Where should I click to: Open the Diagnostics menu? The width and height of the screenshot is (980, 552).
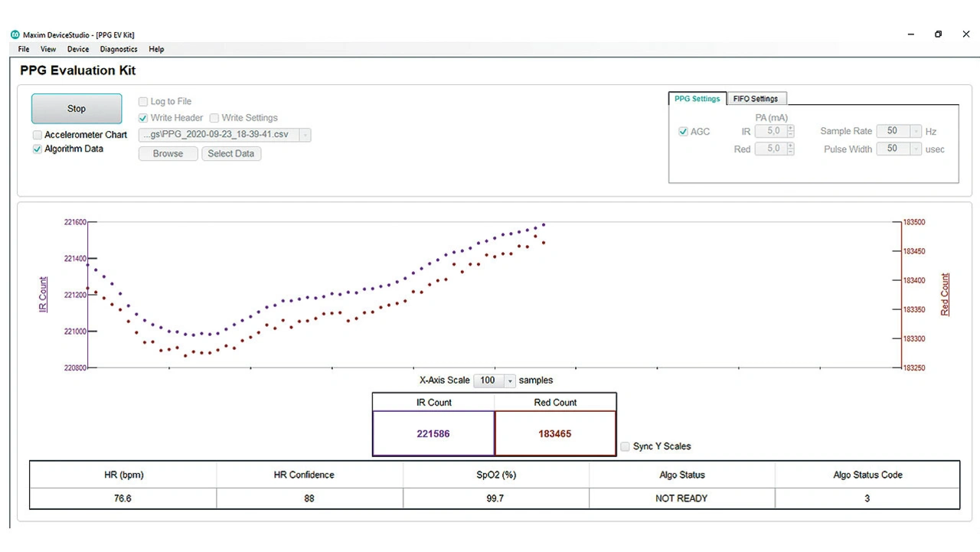coord(119,49)
